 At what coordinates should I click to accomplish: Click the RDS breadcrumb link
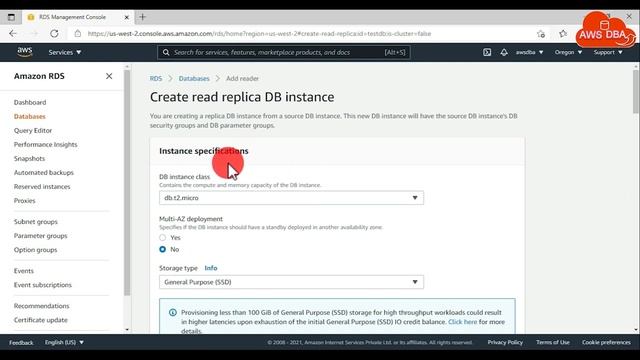[x=156, y=78]
